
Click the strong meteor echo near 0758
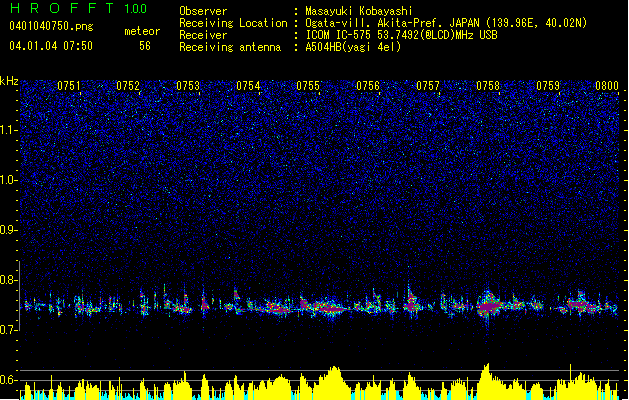[x=489, y=306]
